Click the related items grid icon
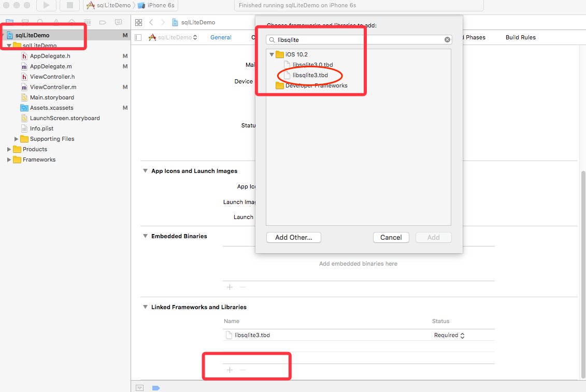 (x=138, y=22)
